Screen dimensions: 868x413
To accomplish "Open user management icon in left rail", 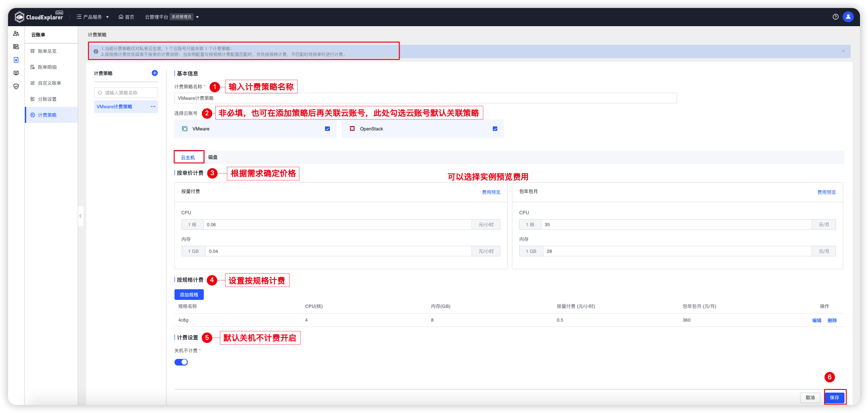I will (16, 34).
